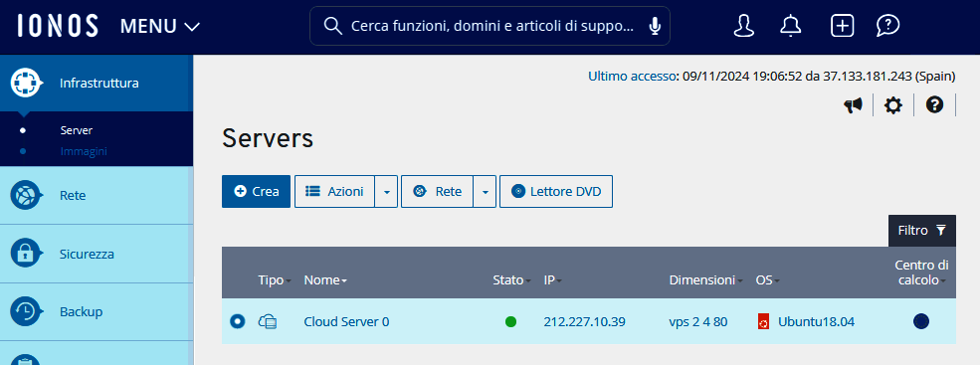Open the user account icon
Image resolution: width=980 pixels, height=365 pixels.
(x=744, y=26)
